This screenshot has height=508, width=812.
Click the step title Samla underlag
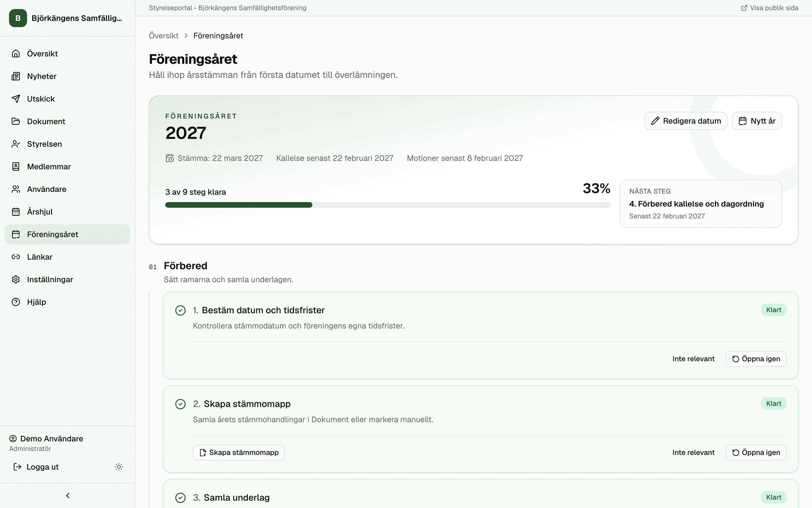(x=237, y=498)
